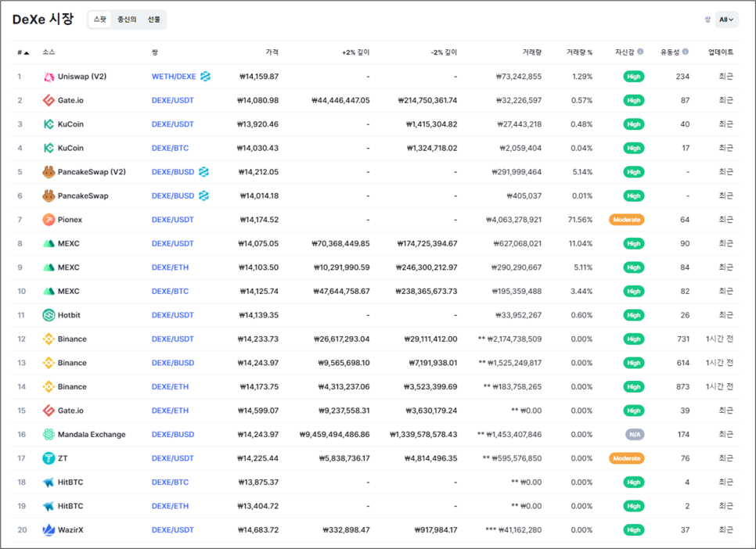Open the All pair filter dropdown
The image size is (756, 549).
click(x=726, y=20)
